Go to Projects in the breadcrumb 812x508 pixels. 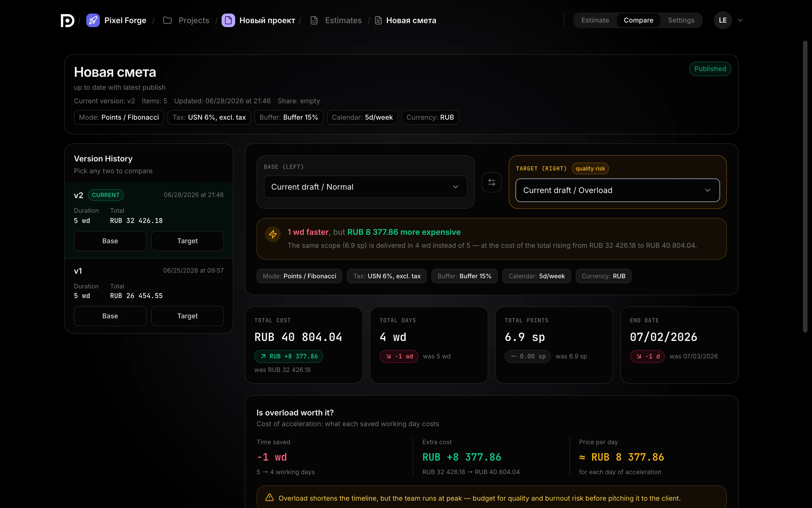tap(194, 21)
